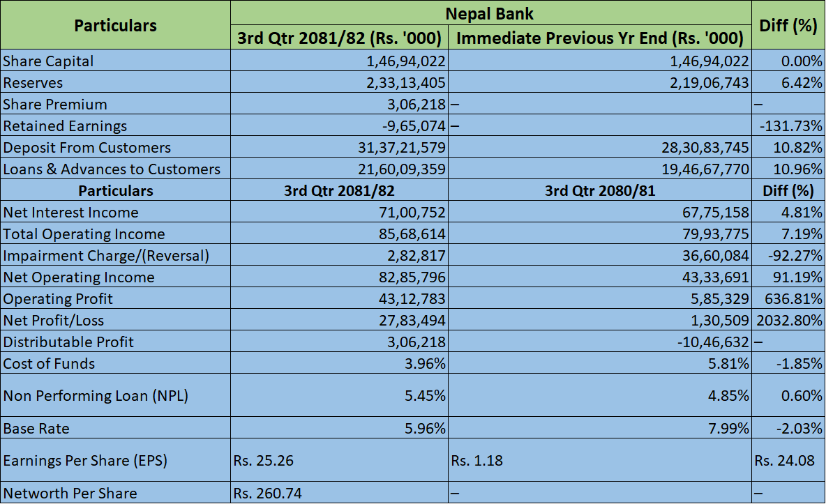Click the 'Net Profit/Loss' row label

(x=53, y=320)
